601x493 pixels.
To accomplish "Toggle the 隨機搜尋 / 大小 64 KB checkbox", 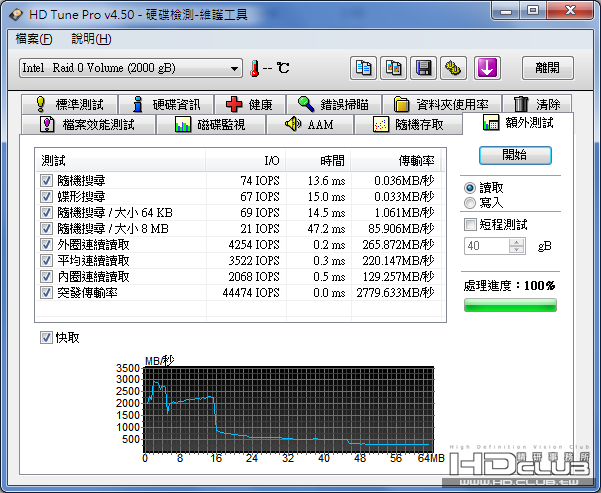I will (46, 212).
